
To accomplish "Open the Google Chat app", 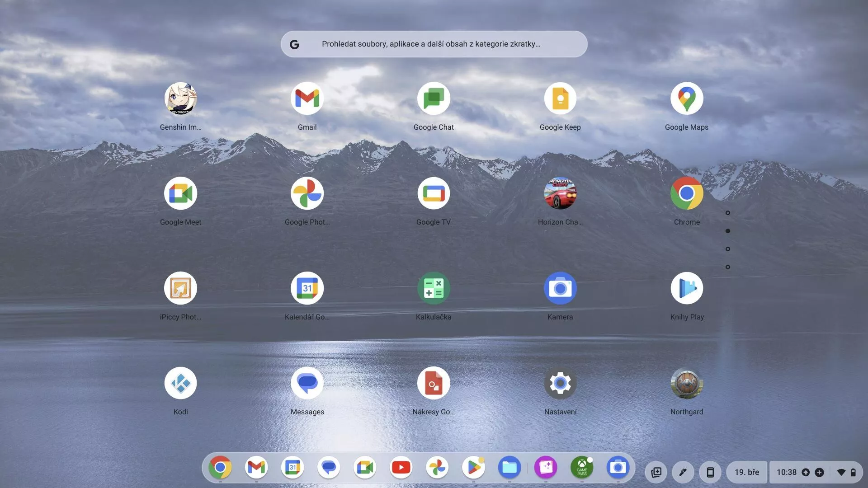I will 434,99.
